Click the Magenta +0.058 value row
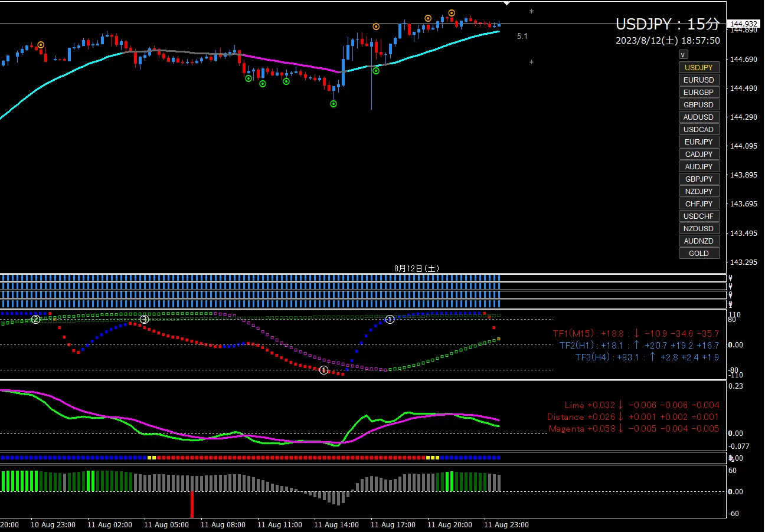 click(634, 429)
